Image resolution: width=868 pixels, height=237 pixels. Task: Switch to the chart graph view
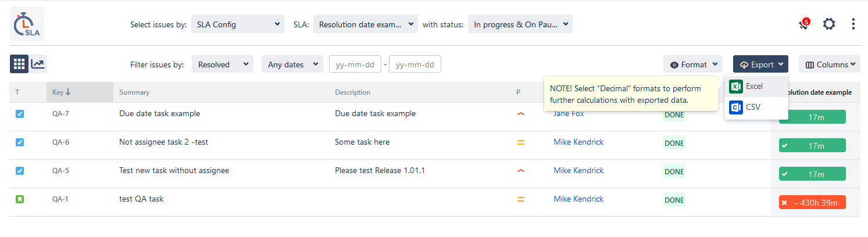point(38,64)
